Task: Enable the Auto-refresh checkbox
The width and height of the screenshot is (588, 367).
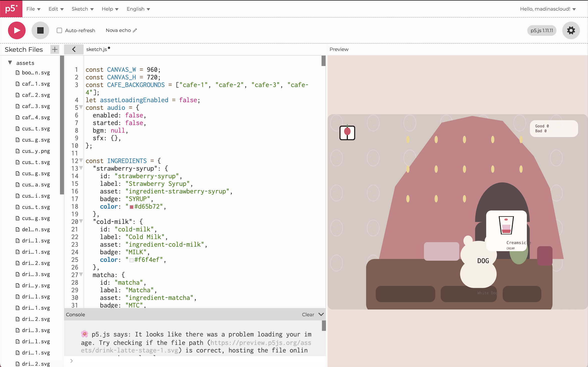Action: 59,30
